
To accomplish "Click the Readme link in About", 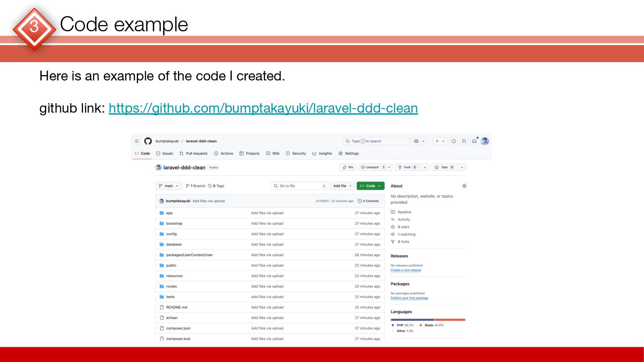I will [401, 212].
